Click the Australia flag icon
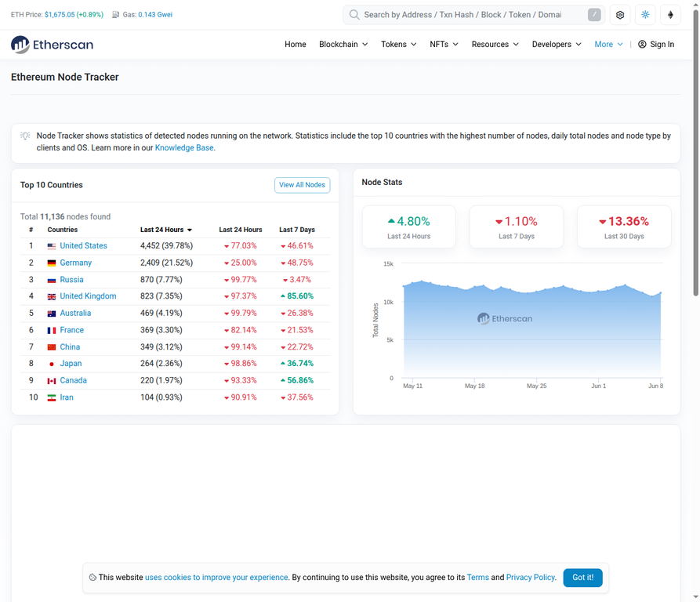The image size is (700, 602). pyautogui.click(x=52, y=314)
